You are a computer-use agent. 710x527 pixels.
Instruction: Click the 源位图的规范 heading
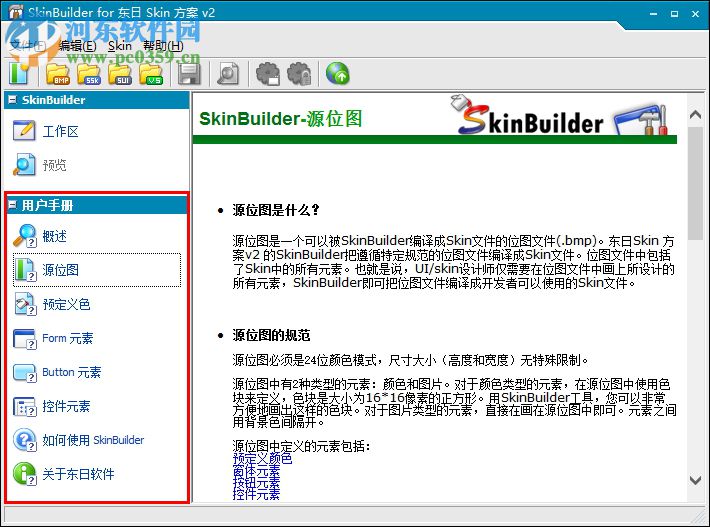(x=271, y=335)
